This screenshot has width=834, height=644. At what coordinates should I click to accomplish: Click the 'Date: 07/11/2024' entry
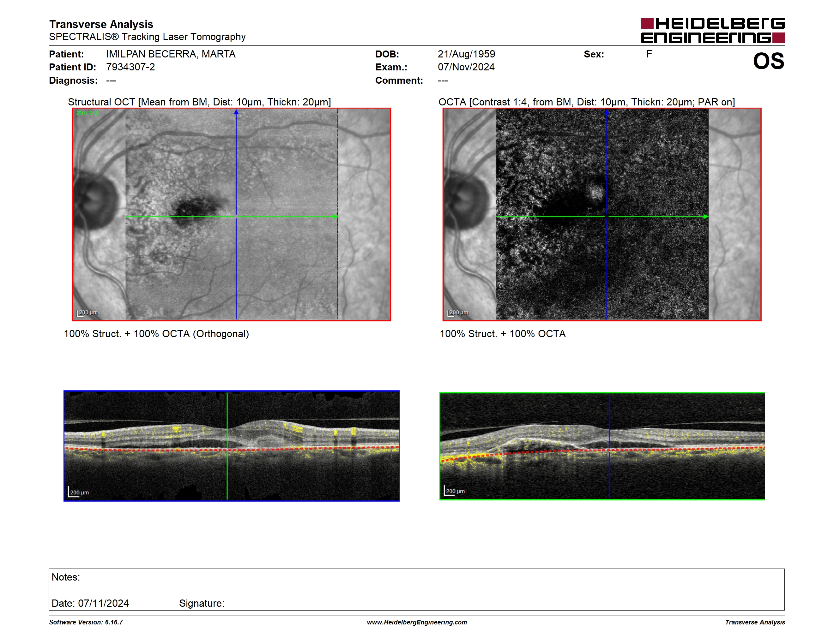pyautogui.click(x=90, y=603)
